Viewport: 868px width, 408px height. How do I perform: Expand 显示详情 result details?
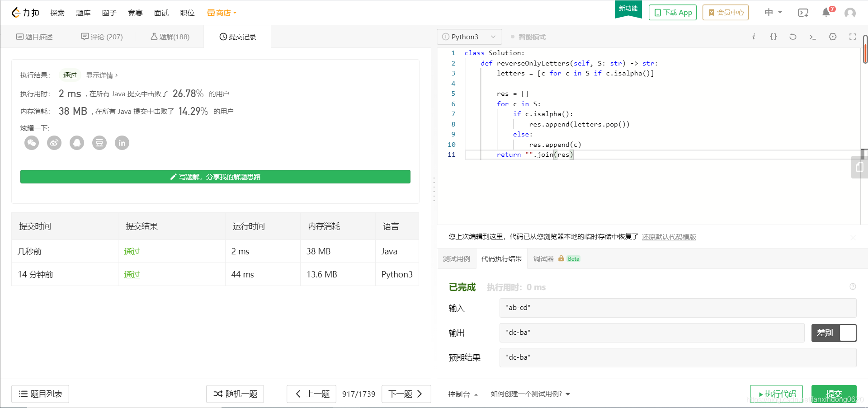[102, 75]
